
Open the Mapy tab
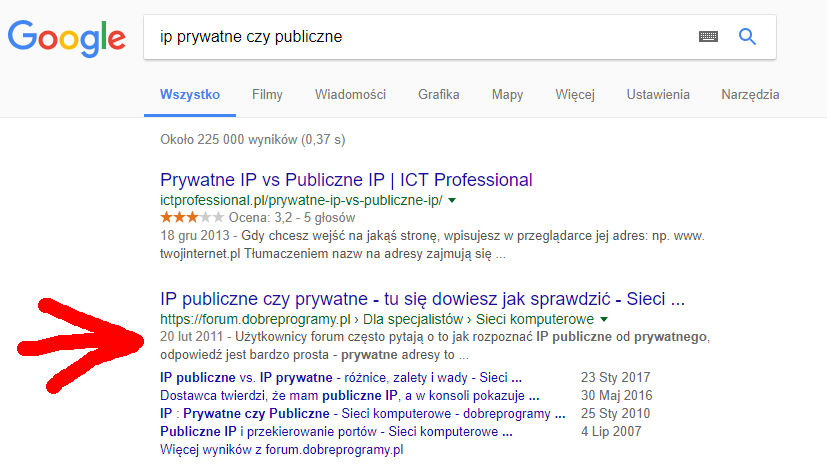[x=507, y=94]
